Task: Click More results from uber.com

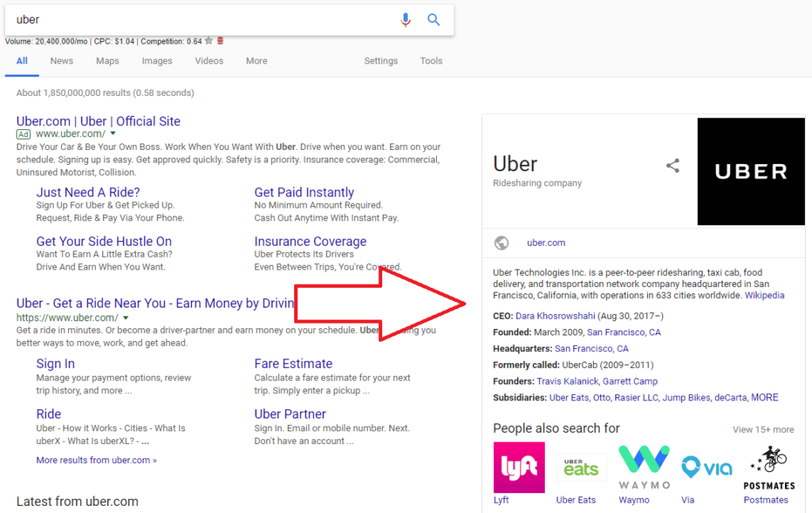Action: pyautogui.click(x=96, y=460)
